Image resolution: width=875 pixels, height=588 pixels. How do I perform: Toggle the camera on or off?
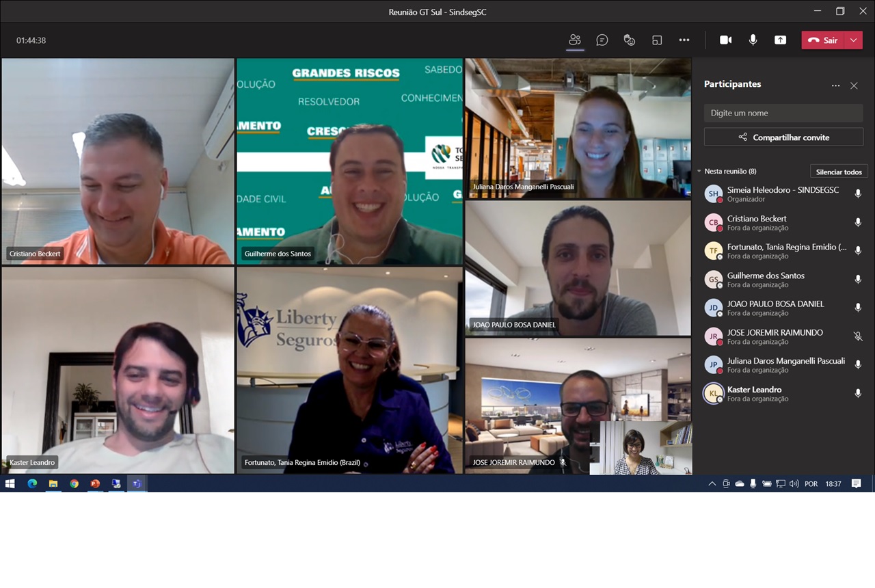coord(725,40)
